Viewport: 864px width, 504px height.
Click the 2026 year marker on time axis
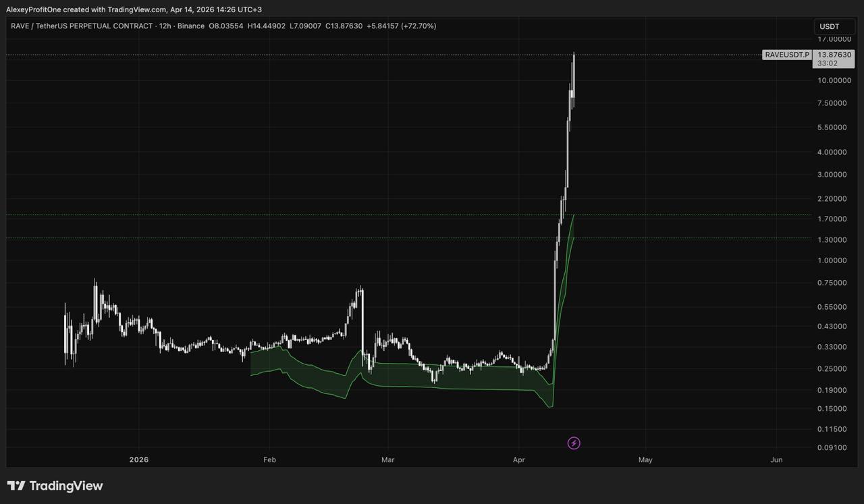pyautogui.click(x=138, y=460)
